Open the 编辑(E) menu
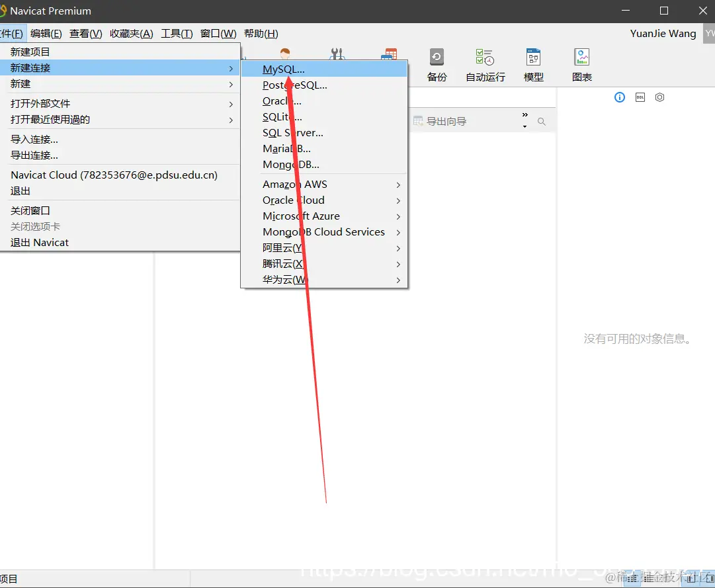The width and height of the screenshot is (715, 588). (46, 34)
